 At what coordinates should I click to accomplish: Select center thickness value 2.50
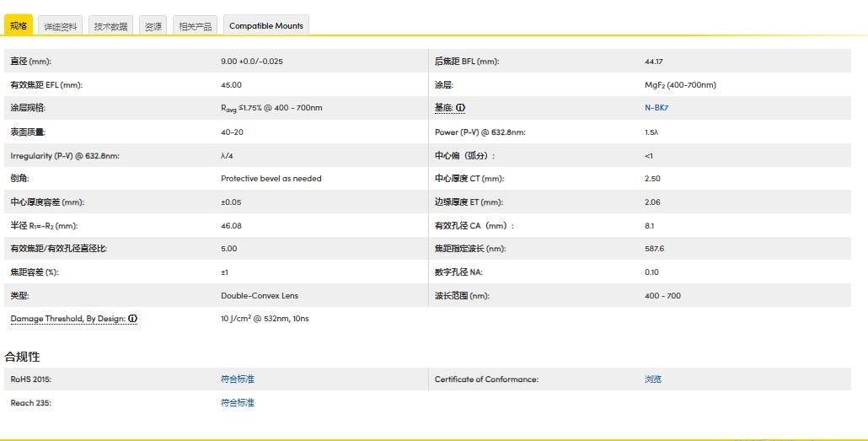click(652, 179)
